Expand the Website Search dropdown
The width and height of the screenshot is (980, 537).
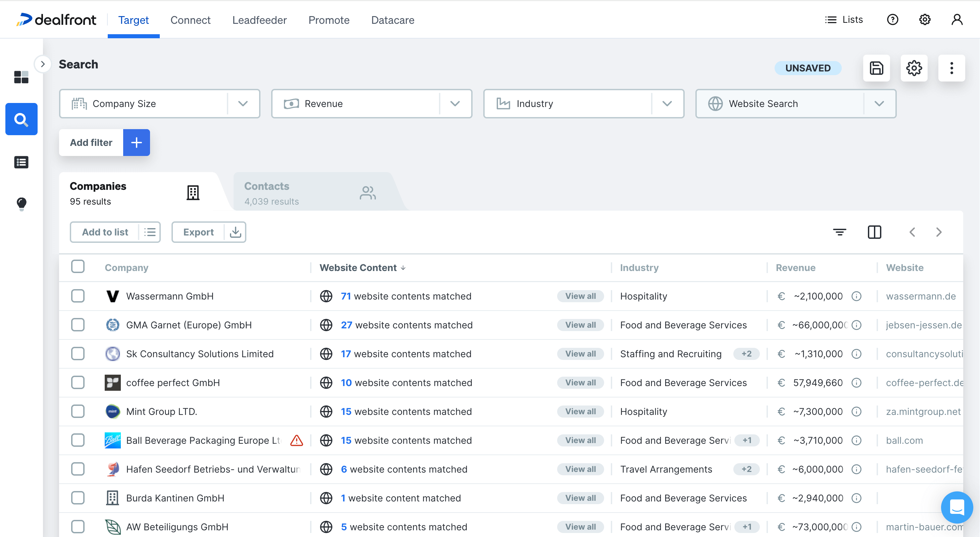coord(879,103)
